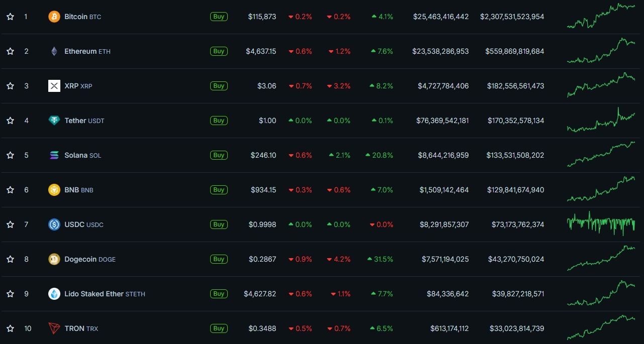This screenshot has width=644, height=344.
Task: Favorite USDC with the star toggle
Action: coord(10,224)
